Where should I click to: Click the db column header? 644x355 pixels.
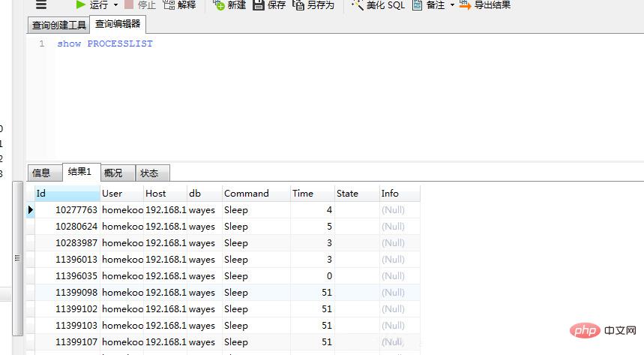(204, 194)
